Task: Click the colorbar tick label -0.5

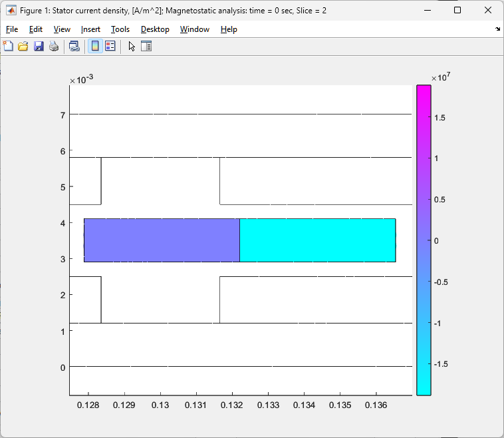Action: (x=441, y=282)
